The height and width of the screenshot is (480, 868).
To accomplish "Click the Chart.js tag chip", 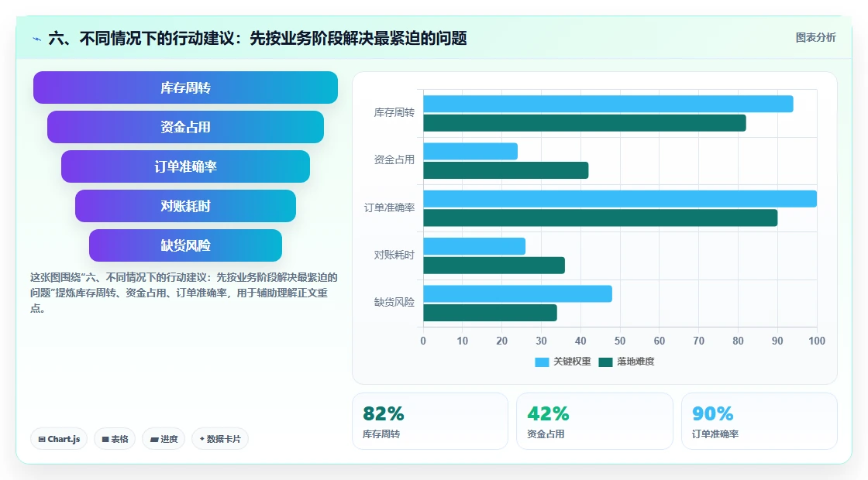I will 59,439.
